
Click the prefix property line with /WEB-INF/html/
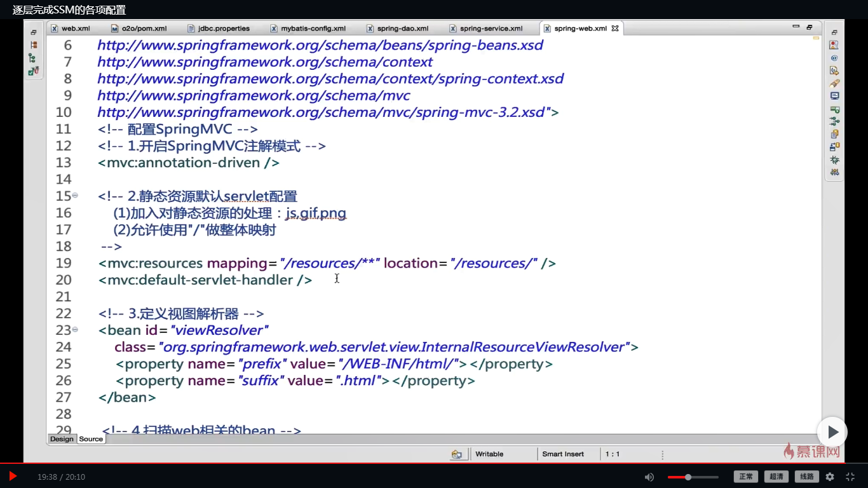pyautogui.click(x=334, y=363)
